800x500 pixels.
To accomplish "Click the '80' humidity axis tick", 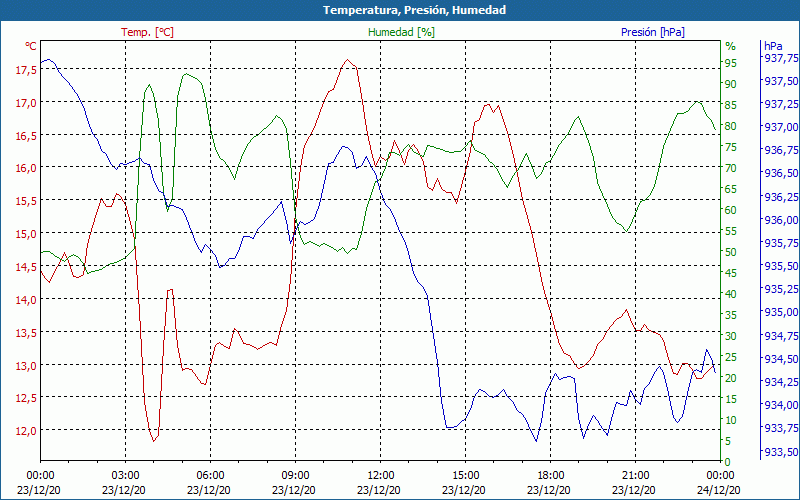I will click(731, 127).
